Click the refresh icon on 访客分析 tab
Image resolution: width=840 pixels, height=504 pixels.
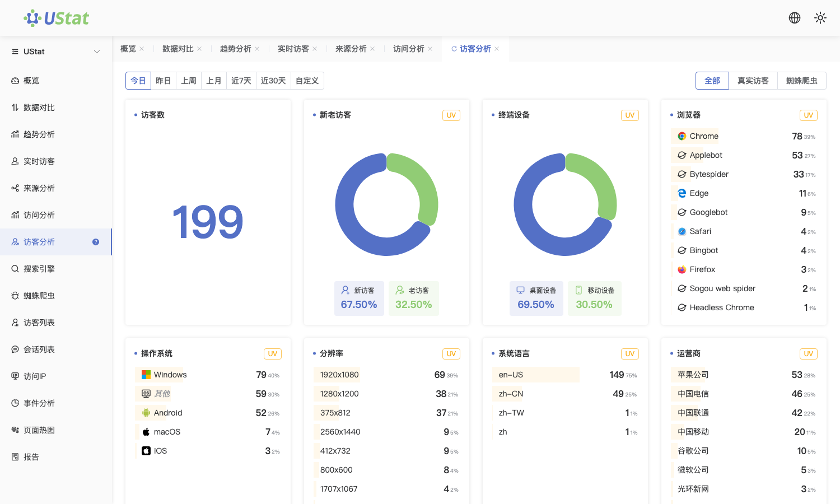(x=454, y=49)
